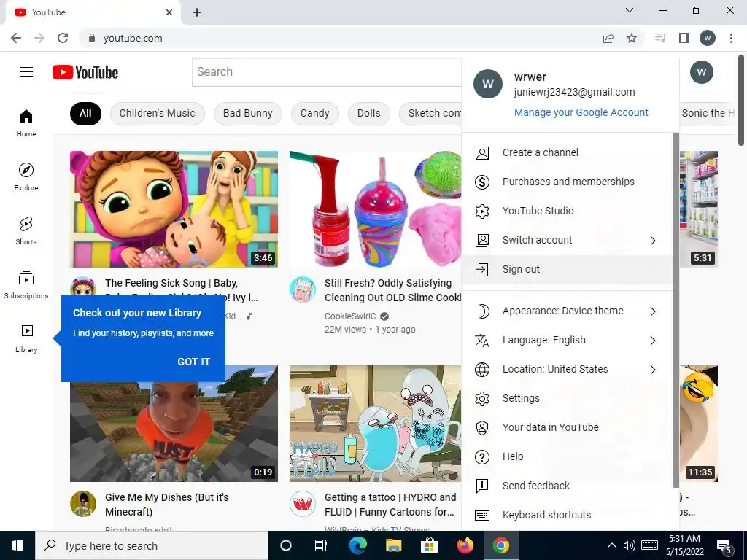Screen dimensions: 747x560
Task: Select Create a channel menu item
Action: click(x=568, y=152)
